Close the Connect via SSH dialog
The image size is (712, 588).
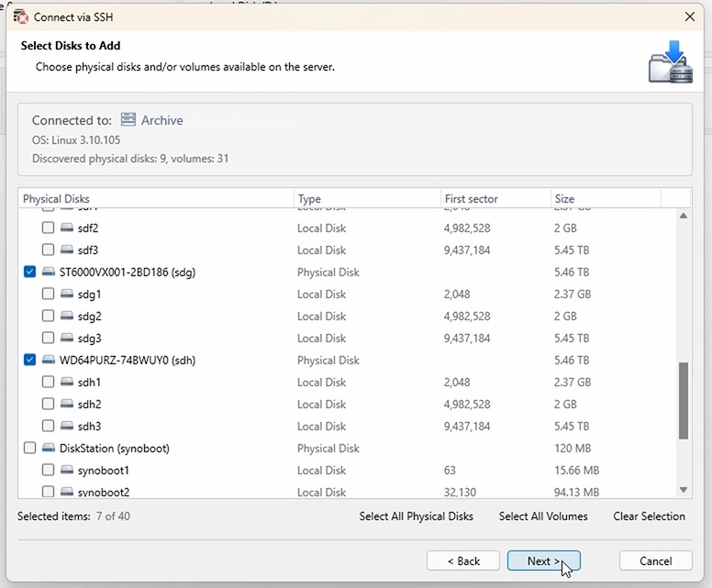pyautogui.click(x=690, y=17)
